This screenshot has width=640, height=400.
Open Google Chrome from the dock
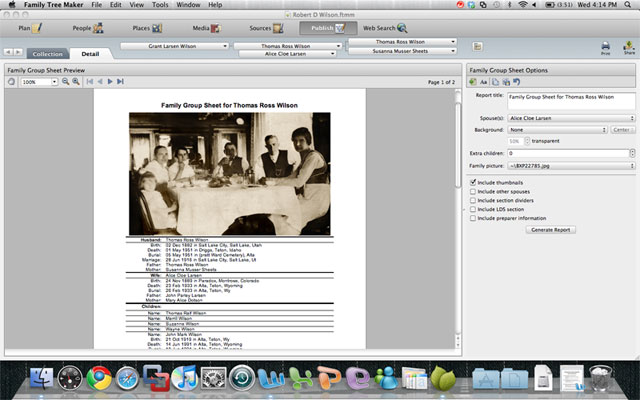pyautogui.click(x=98, y=379)
